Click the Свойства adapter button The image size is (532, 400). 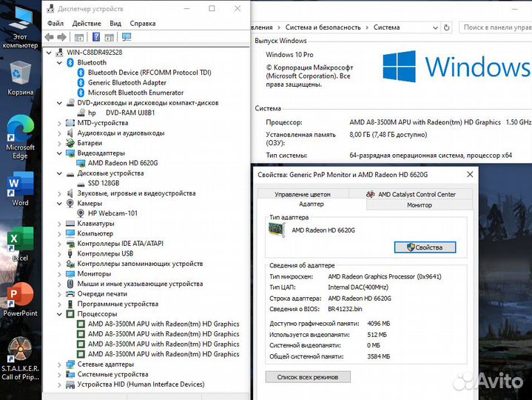click(x=425, y=247)
